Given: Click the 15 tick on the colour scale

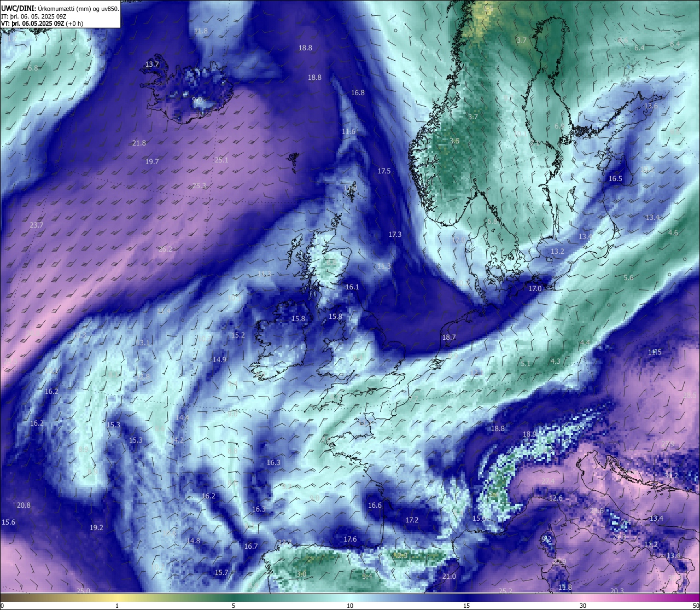Looking at the screenshot, I should point(466,606).
